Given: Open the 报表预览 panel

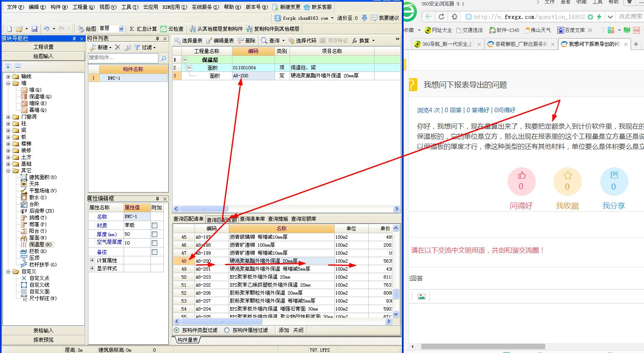Looking at the screenshot, I should click(44, 340).
